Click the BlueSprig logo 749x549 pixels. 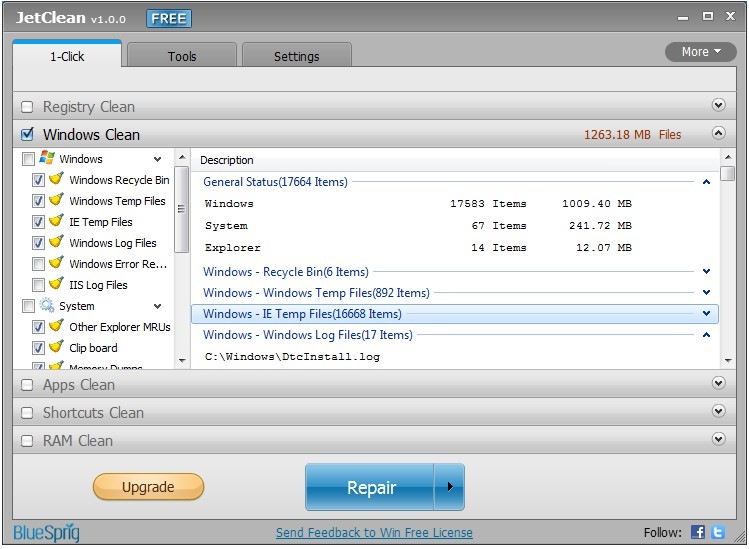pos(46,532)
